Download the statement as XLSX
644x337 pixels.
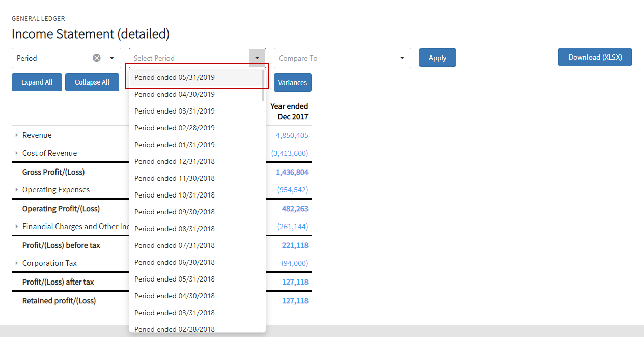(x=595, y=57)
